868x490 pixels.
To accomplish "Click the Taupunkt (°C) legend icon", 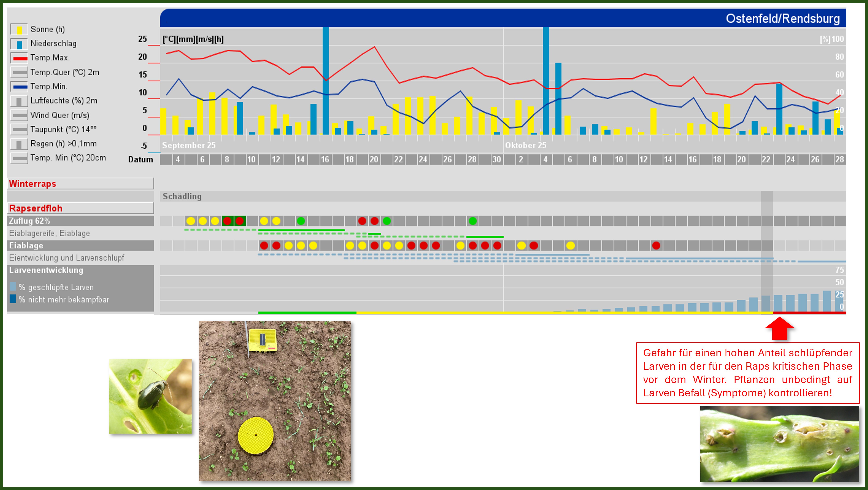I will [x=19, y=129].
